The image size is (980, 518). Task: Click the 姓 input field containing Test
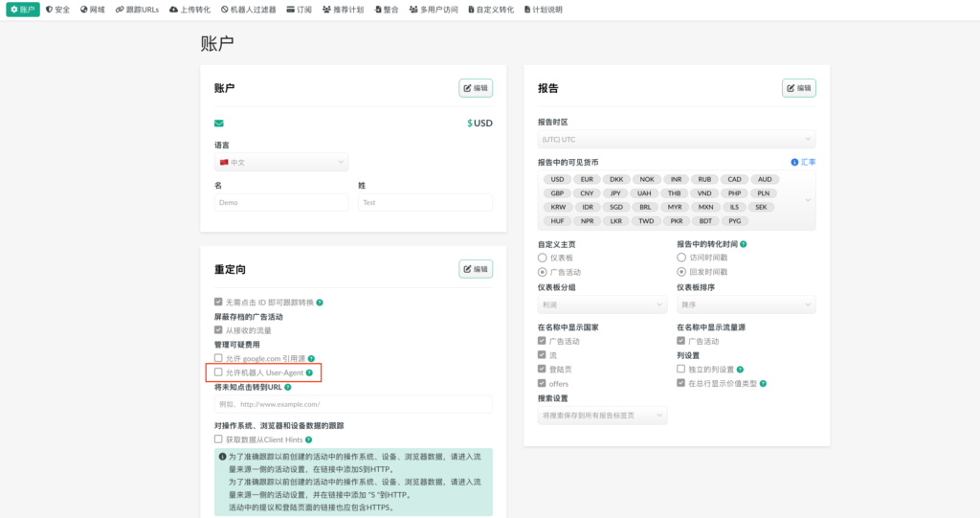coord(425,203)
